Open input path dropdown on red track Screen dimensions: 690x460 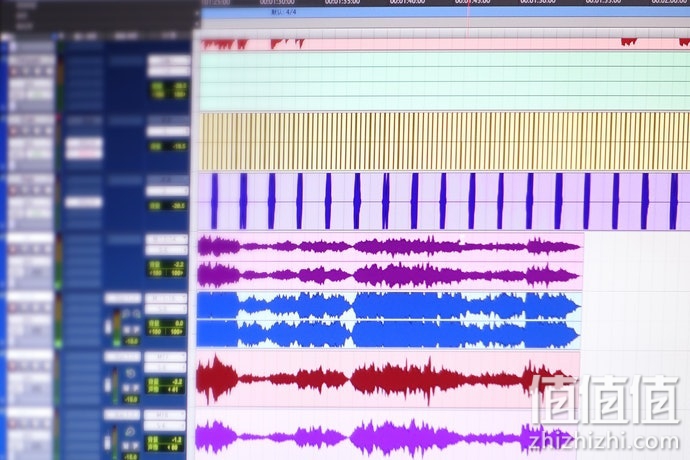(165, 356)
